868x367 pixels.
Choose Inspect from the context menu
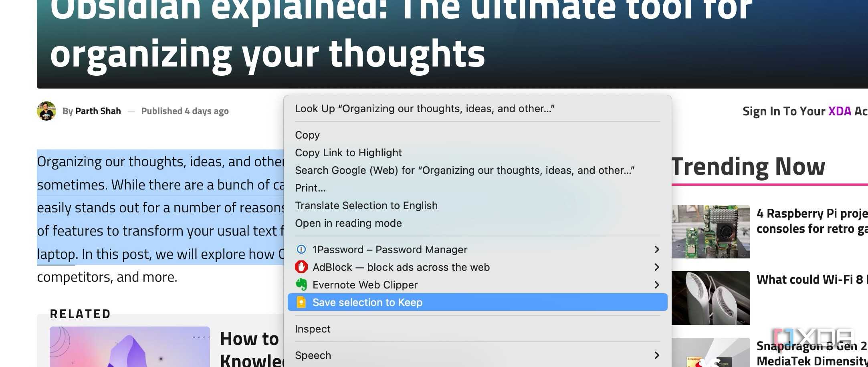point(477,329)
